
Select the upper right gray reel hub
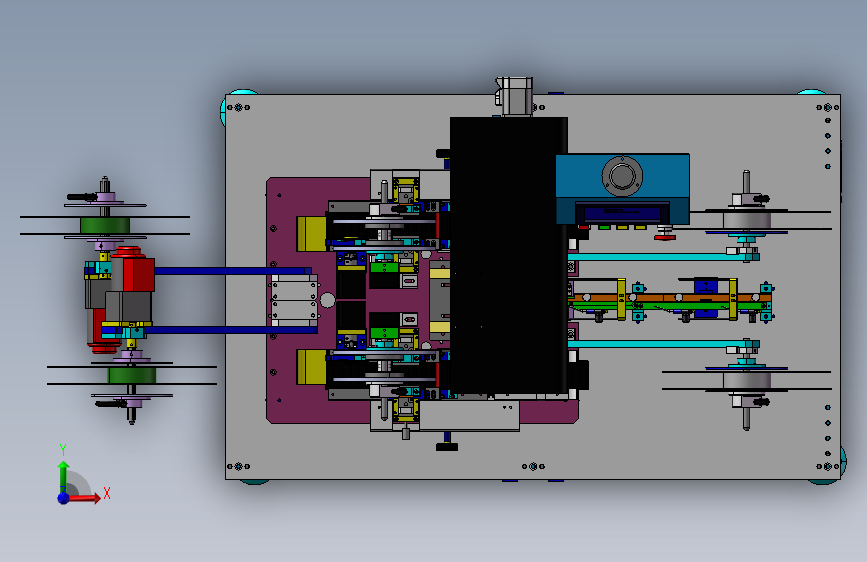click(x=747, y=220)
